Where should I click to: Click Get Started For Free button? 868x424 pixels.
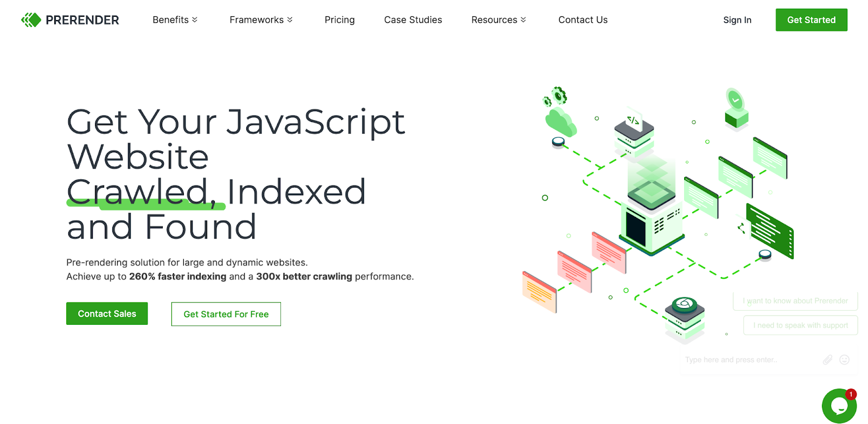[x=226, y=314]
